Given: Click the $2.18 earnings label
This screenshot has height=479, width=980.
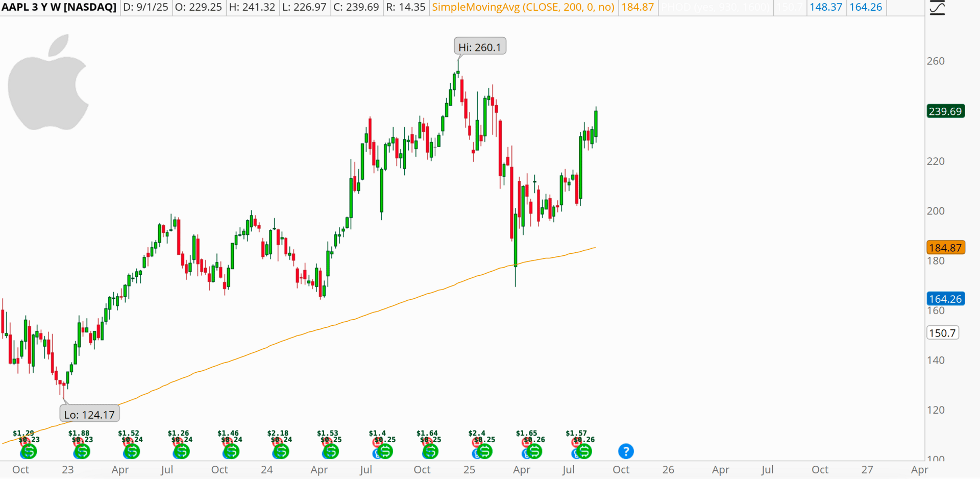Looking at the screenshot, I should [x=278, y=433].
